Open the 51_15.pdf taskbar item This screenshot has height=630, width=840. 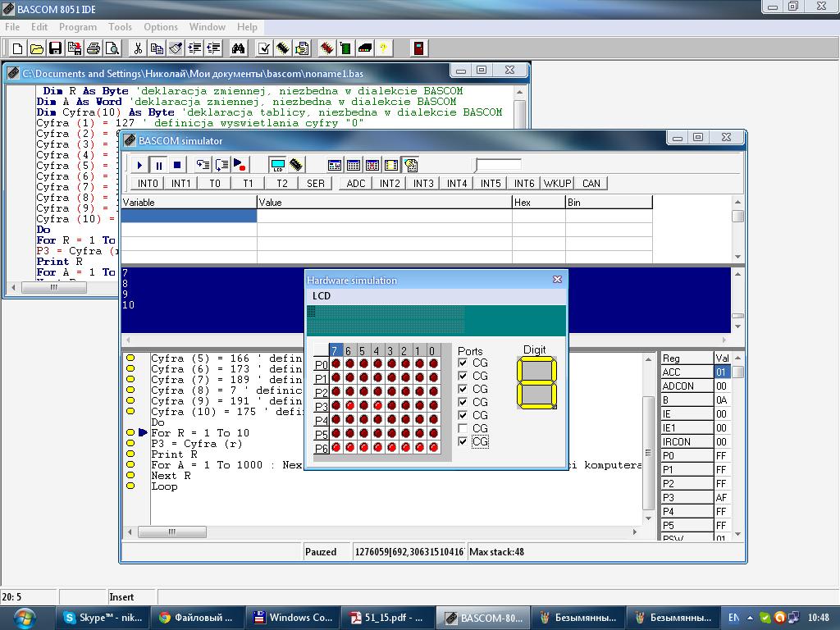tap(387, 617)
